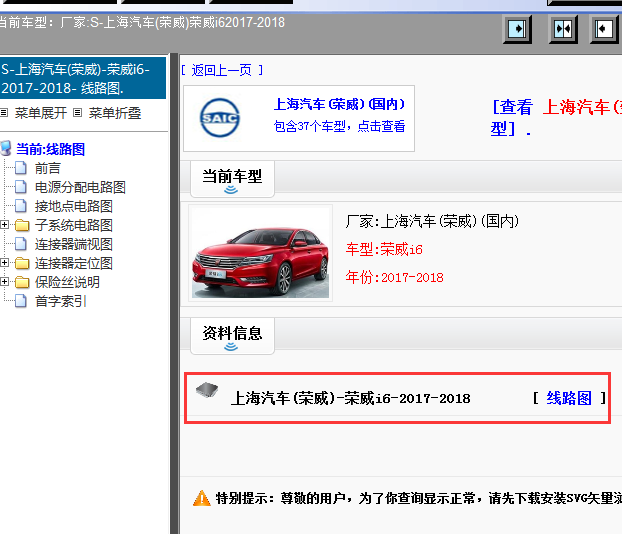Screen dimensions: 622x534
Task: Click the 当前车型 title bar text at top
Action: pyautogui.click(x=142, y=23)
